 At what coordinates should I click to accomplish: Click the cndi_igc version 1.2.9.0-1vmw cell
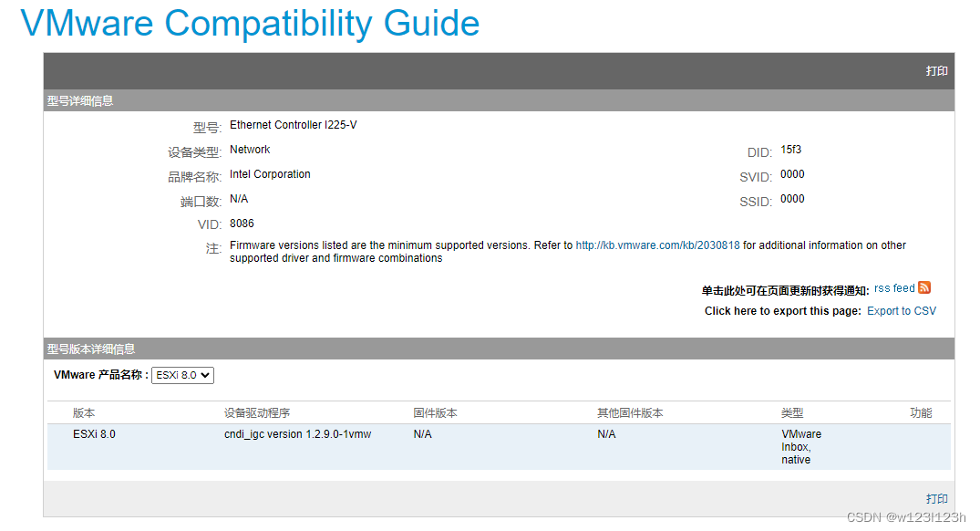coord(297,434)
